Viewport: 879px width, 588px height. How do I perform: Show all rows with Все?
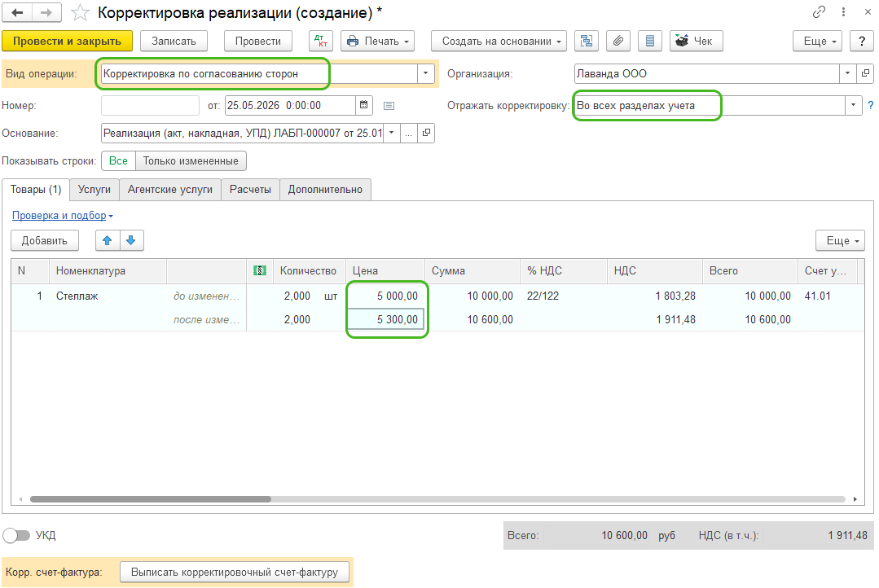(118, 161)
